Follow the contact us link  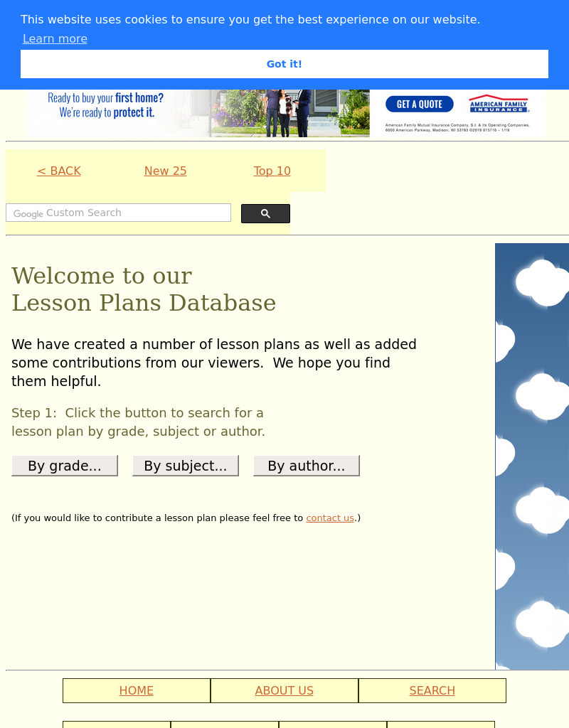pyautogui.click(x=330, y=518)
